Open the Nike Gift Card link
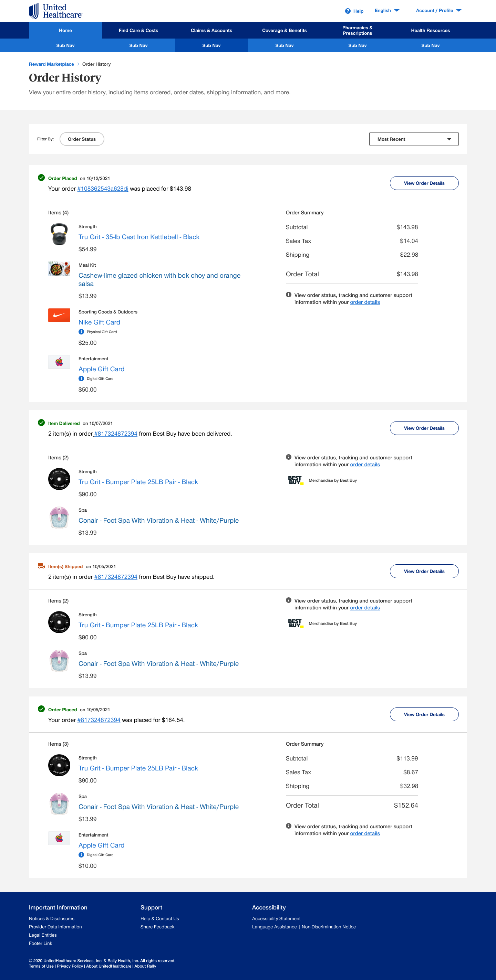This screenshot has width=496, height=980. tap(100, 322)
